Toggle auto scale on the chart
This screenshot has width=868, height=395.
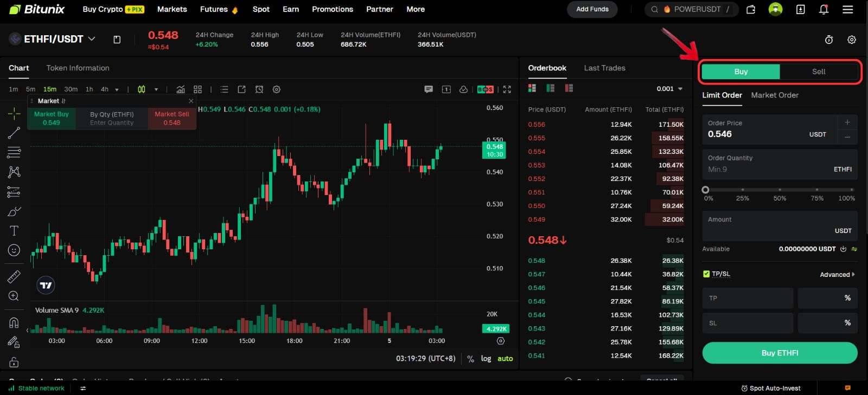(x=505, y=359)
